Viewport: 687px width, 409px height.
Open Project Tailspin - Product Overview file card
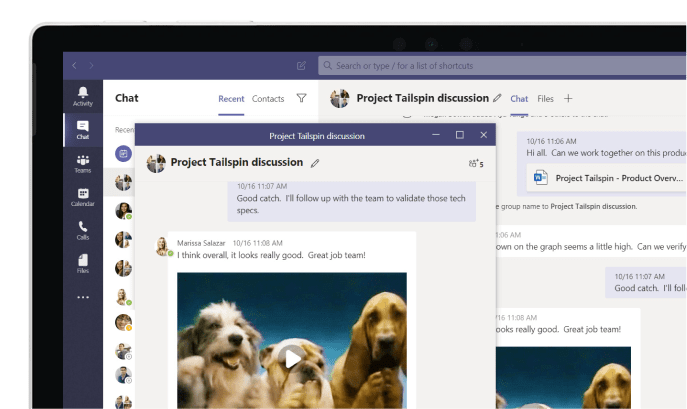[606, 178]
